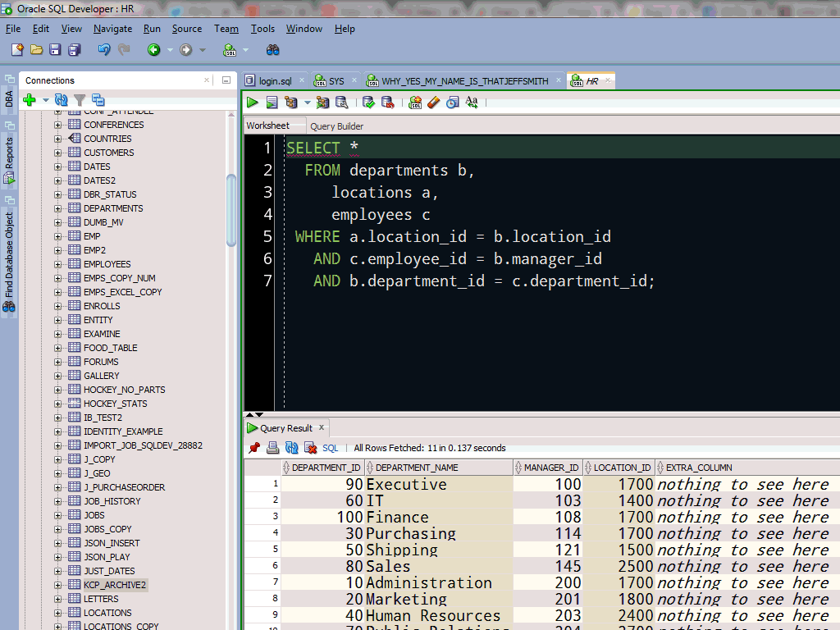The width and height of the screenshot is (840, 630).
Task: Open an unshared SQL worksheet
Action: (415, 103)
